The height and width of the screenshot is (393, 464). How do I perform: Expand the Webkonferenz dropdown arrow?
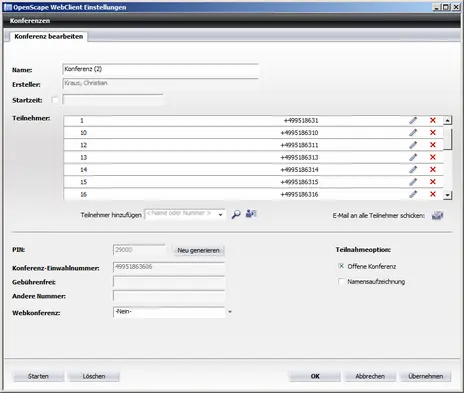(x=230, y=312)
